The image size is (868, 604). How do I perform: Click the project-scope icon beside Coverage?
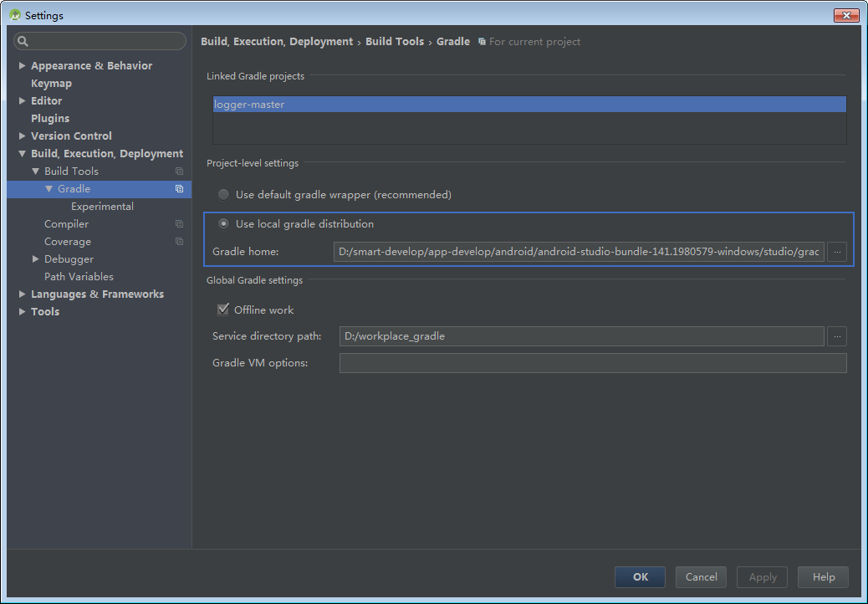click(x=179, y=242)
